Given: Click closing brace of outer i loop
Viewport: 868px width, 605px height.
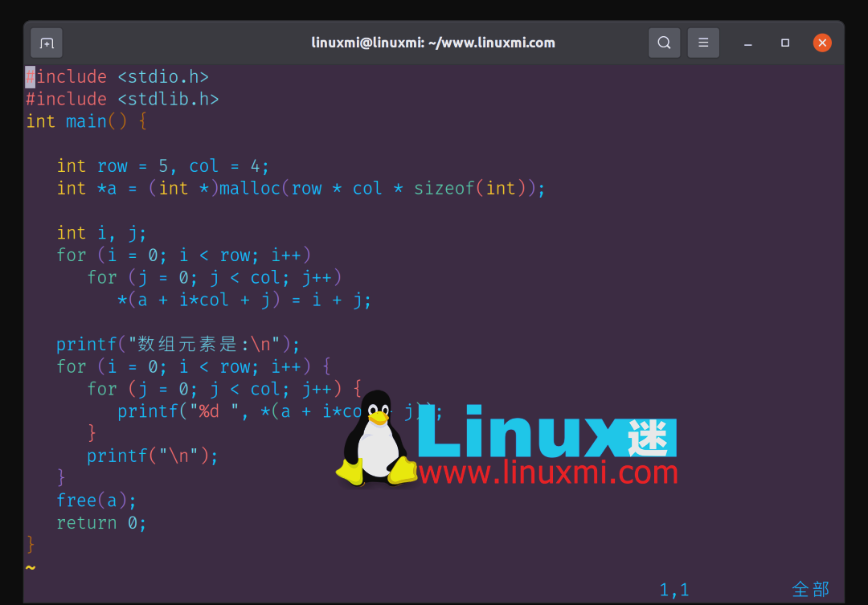Looking at the screenshot, I should click(61, 478).
